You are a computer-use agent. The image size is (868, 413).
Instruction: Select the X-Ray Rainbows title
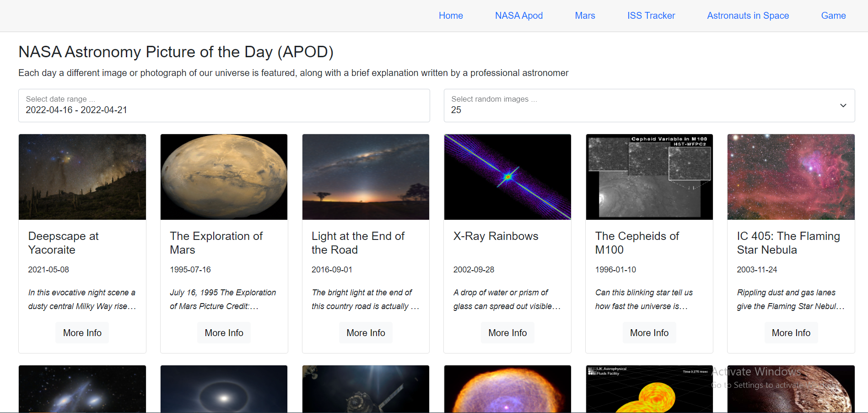tap(496, 236)
